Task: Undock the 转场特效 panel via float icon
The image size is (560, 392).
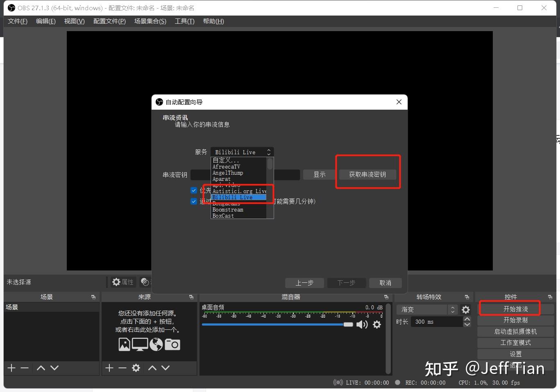Action: pos(467,297)
